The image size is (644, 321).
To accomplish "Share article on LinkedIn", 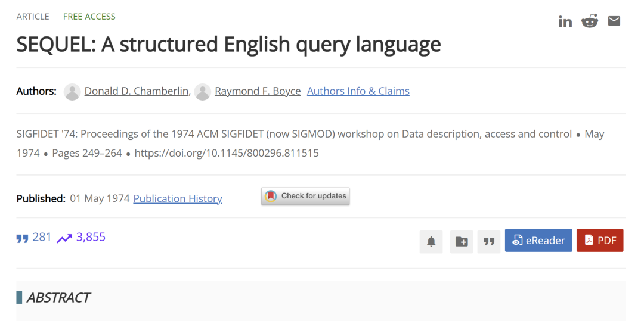I will click(565, 22).
